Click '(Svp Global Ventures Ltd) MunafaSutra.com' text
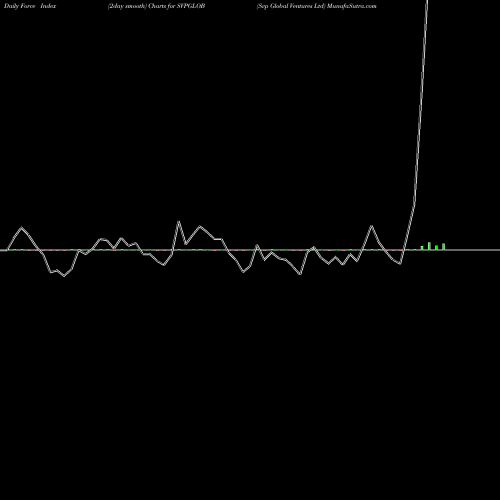Viewport: 500px width, 500px height. [316, 6]
